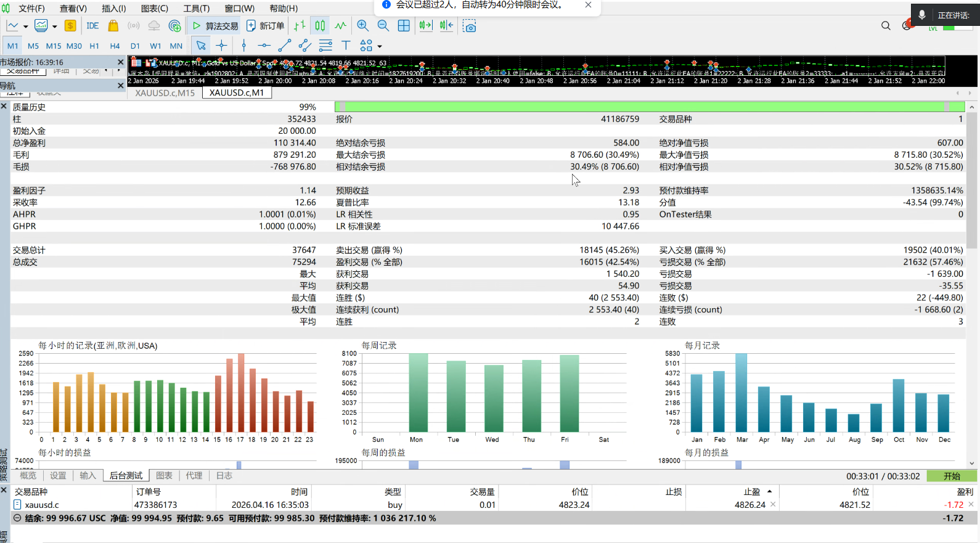Select the H1 timeframe
Screen dimensions: 980x543
(94, 46)
